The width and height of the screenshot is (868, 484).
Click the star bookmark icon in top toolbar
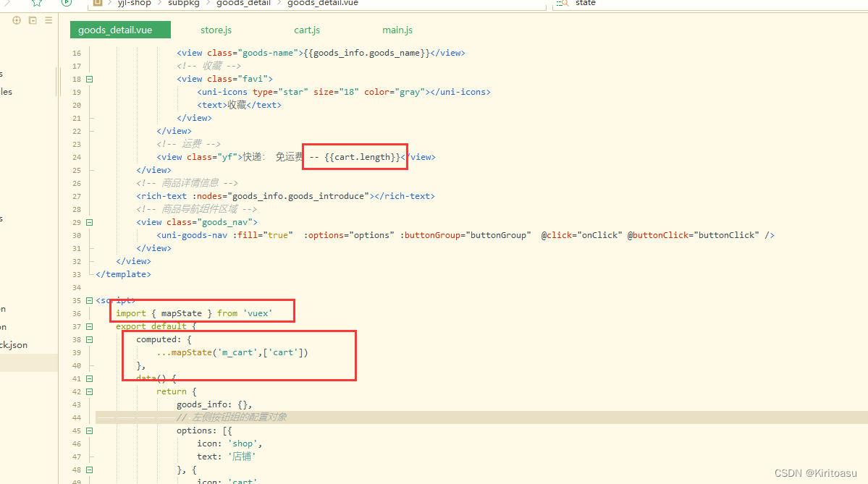[36, 3]
